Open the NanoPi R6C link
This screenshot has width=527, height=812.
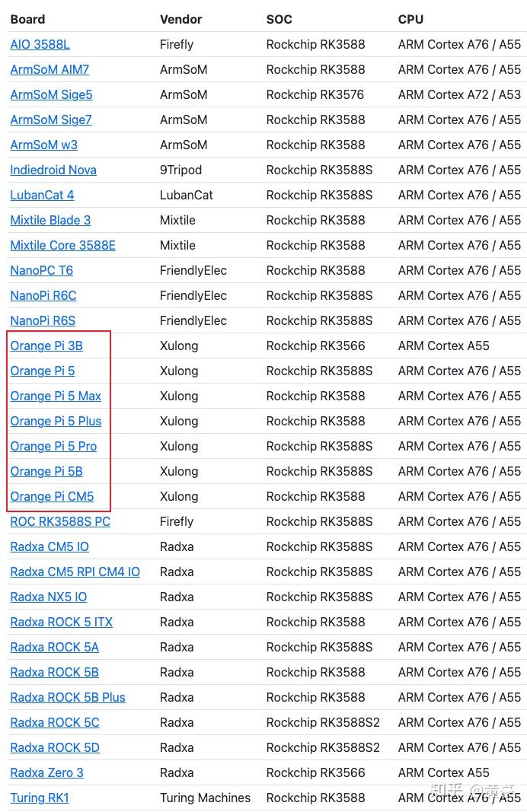[x=43, y=295]
